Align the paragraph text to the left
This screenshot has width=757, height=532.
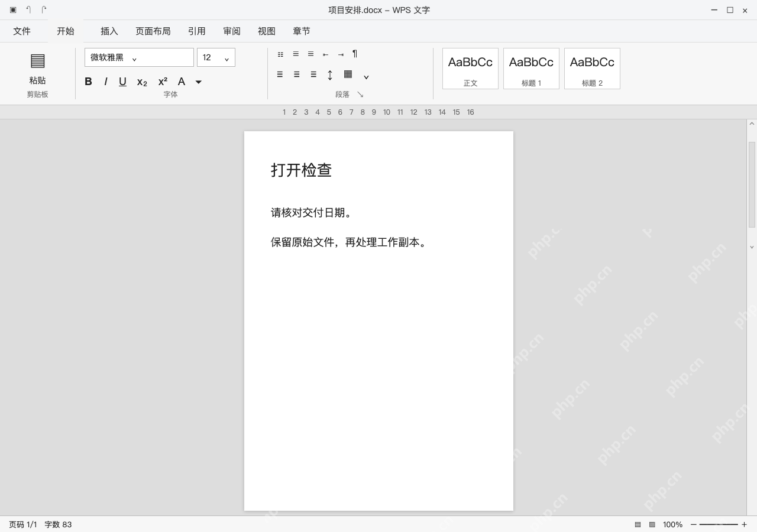point(280,74)
